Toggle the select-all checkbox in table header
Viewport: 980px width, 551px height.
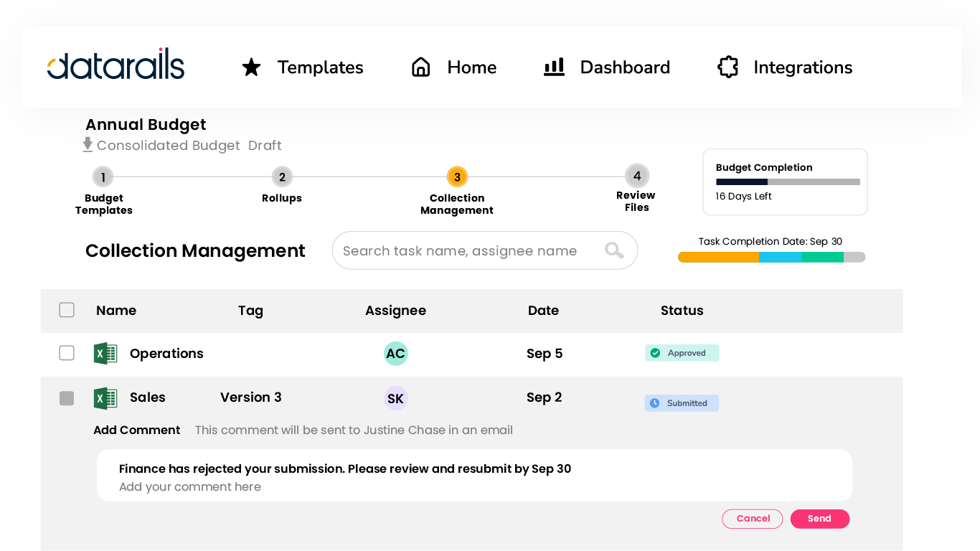[x=67, y=310]
